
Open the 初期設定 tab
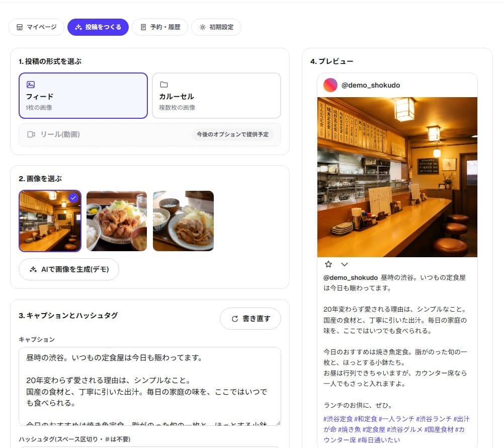tap(216, 27)
